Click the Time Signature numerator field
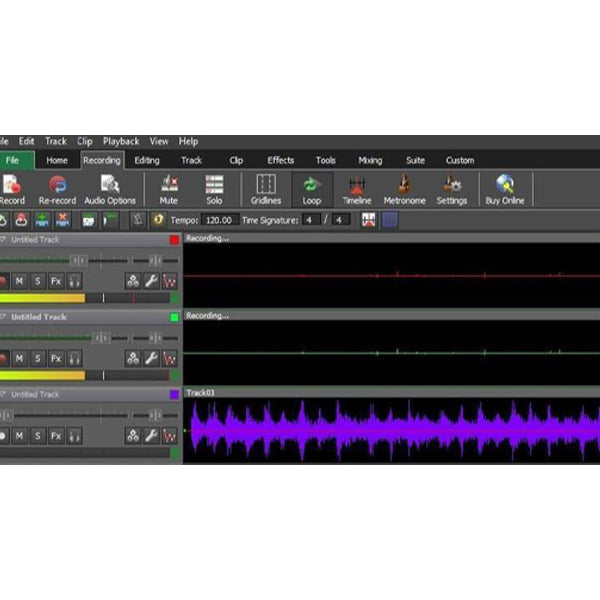Viewport: 600px width, 600px height. click(x=311, y=220)
